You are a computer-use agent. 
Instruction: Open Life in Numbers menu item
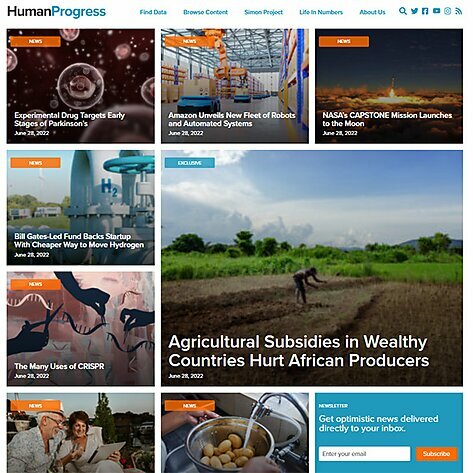(x=321, y=12)
